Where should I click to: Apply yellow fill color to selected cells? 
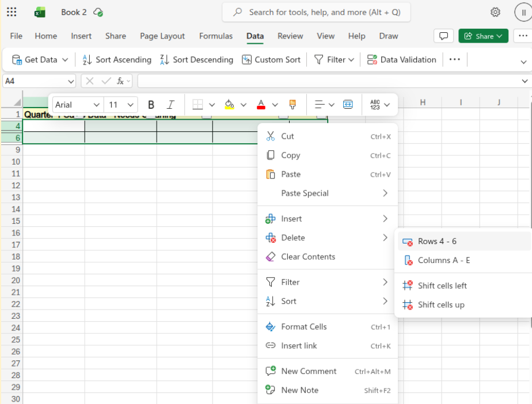(230, 104)
